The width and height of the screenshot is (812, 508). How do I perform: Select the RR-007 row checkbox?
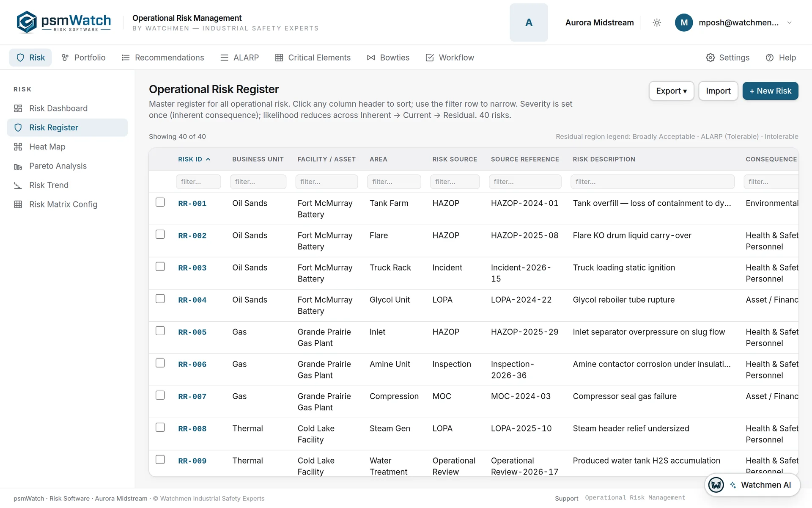[x=160, y=395]
